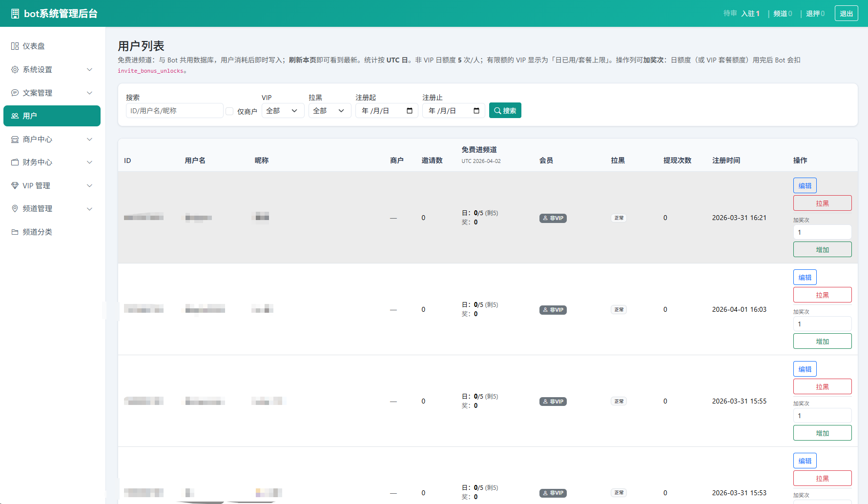Image resolution: width=868 pixels, height=504 pixels.
Task: Click the dashboard icon beside 仪表盘
Action: pos(15,46)
